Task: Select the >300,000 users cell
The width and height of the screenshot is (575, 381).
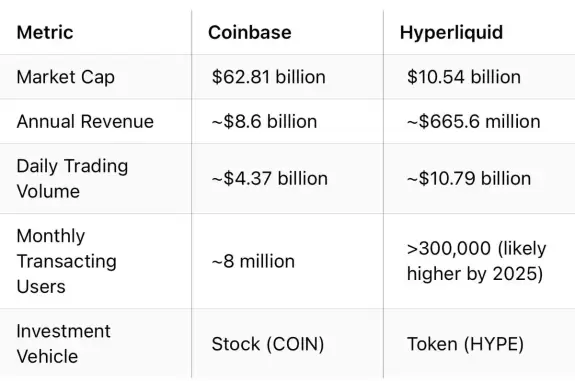Action: pos(476,261)
